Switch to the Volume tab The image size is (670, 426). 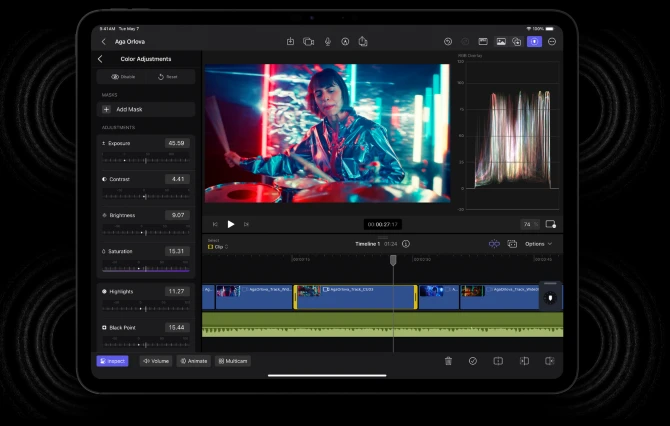(x=156, y=361)
